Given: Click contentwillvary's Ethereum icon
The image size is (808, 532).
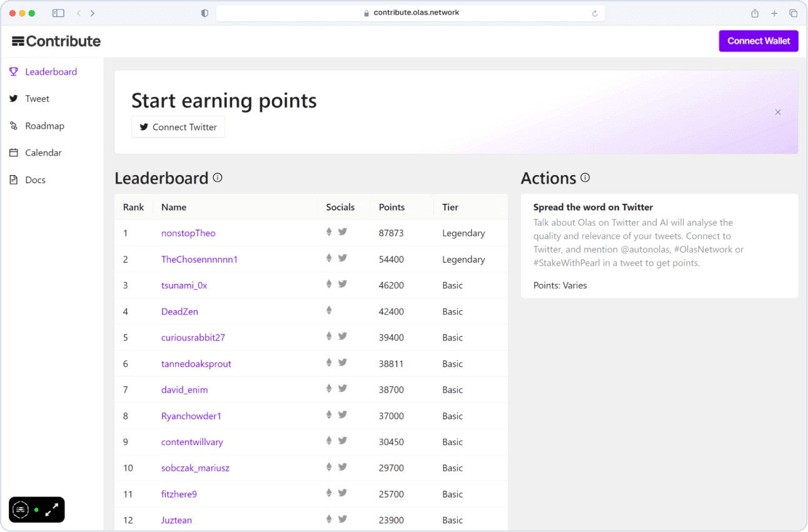Looking at the screenshot, I should (329, 441).
